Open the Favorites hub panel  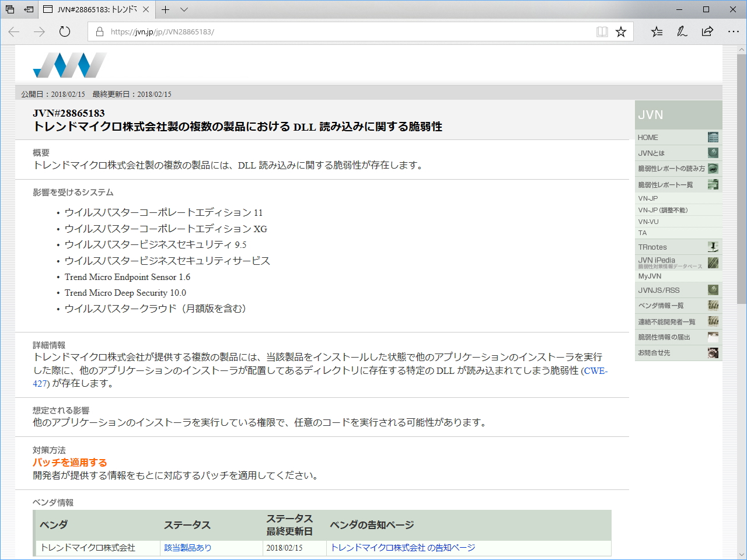point(656,32)
